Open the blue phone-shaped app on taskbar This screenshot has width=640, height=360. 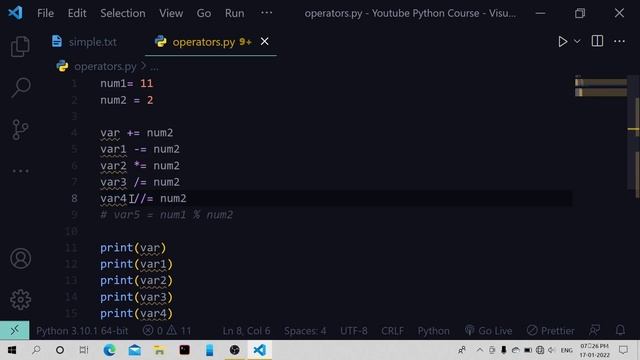pos(209,350)
